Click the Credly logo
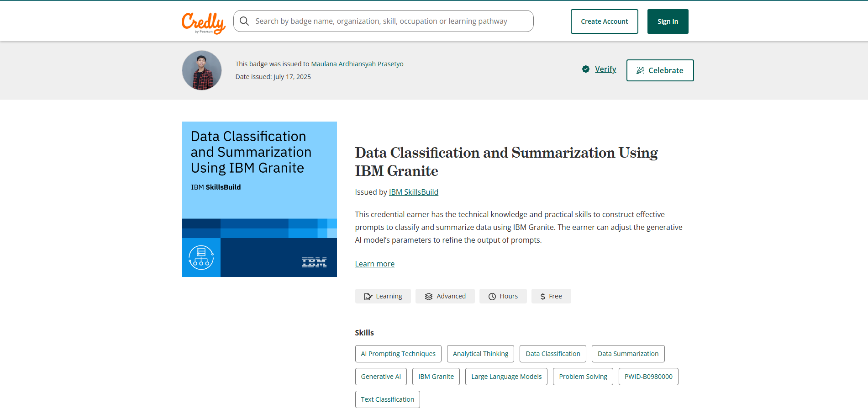868x420 pixels. pos(203,23)
